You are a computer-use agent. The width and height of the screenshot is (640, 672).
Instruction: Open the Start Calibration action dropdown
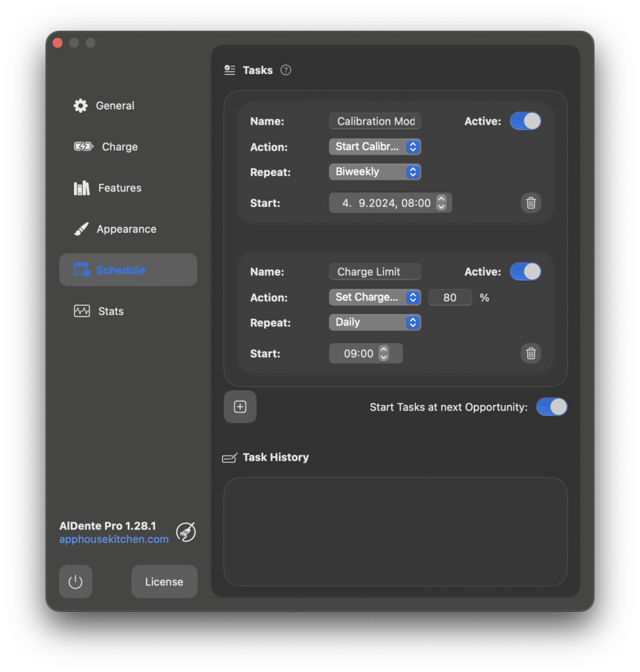click(x=375, y=147)
